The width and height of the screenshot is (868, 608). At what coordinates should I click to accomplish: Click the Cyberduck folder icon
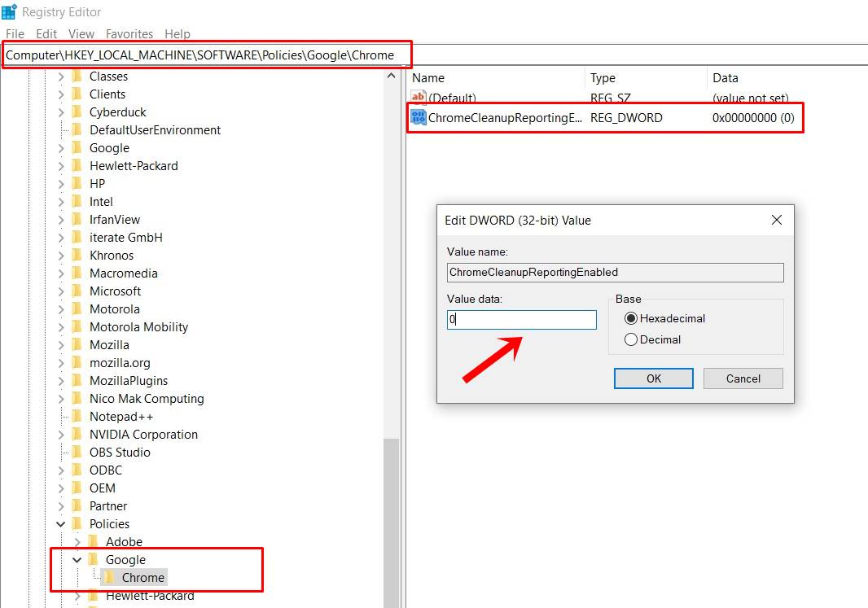coord(77,112)
